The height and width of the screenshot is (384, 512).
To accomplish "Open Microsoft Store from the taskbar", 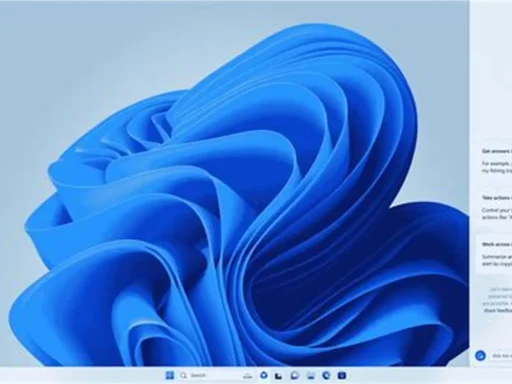I will point(342,375).
